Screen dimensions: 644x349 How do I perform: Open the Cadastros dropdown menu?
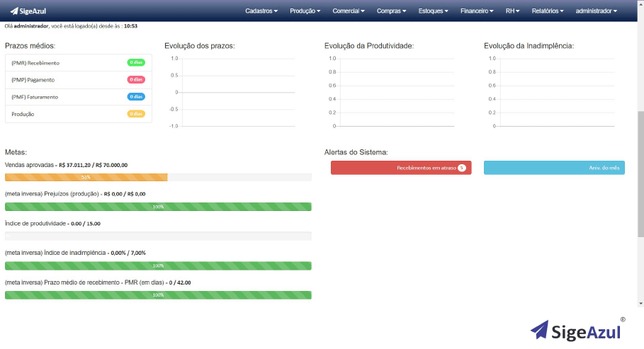point(261,11)
